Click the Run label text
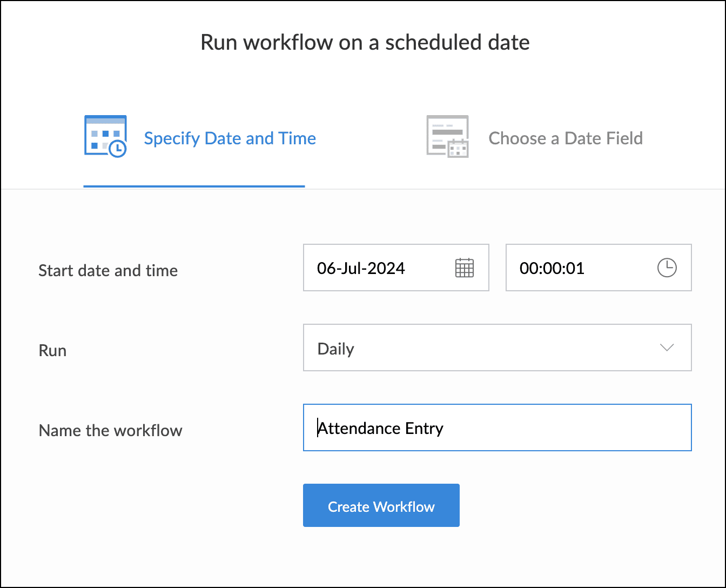This screenshot has height=588, width=726. 52,350
